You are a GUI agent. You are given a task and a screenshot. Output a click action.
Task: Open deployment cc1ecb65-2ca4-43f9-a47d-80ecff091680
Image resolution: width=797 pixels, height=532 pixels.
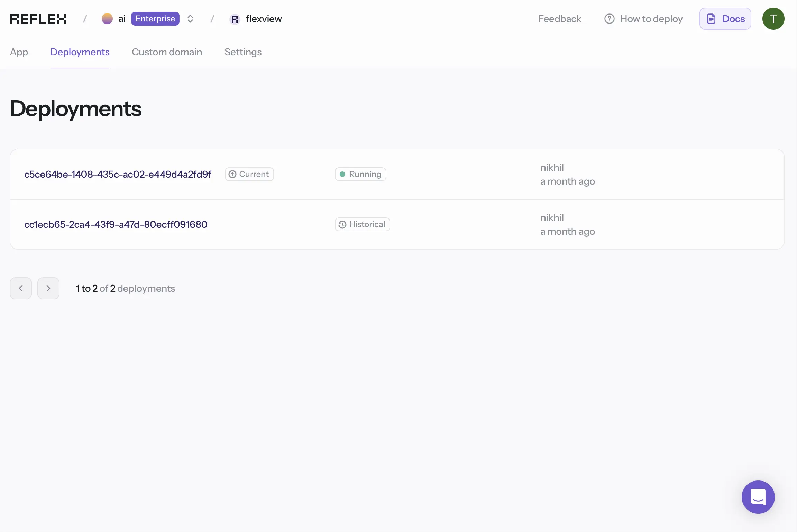click(116, 224)
